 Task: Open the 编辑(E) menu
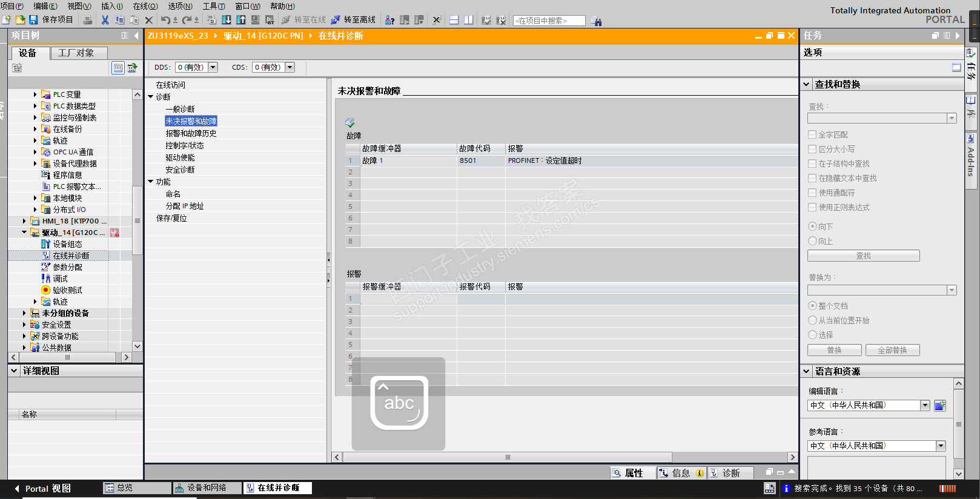[x=45, y=6]
